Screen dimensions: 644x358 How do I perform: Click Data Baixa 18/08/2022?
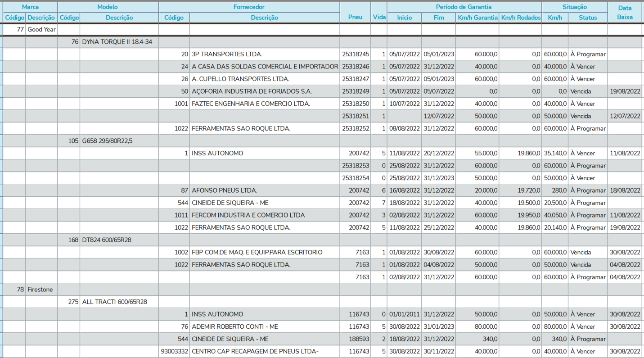click(x=625, y=190)
